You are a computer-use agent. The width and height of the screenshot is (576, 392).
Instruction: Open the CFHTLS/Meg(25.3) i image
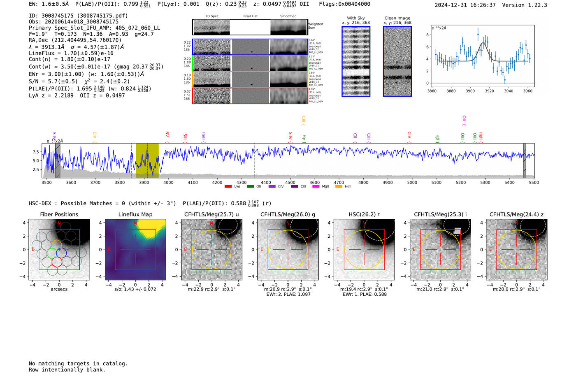[x=440, y=249]
